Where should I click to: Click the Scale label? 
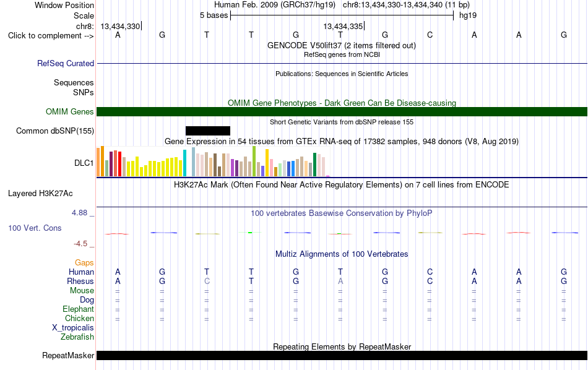point(84,15)
